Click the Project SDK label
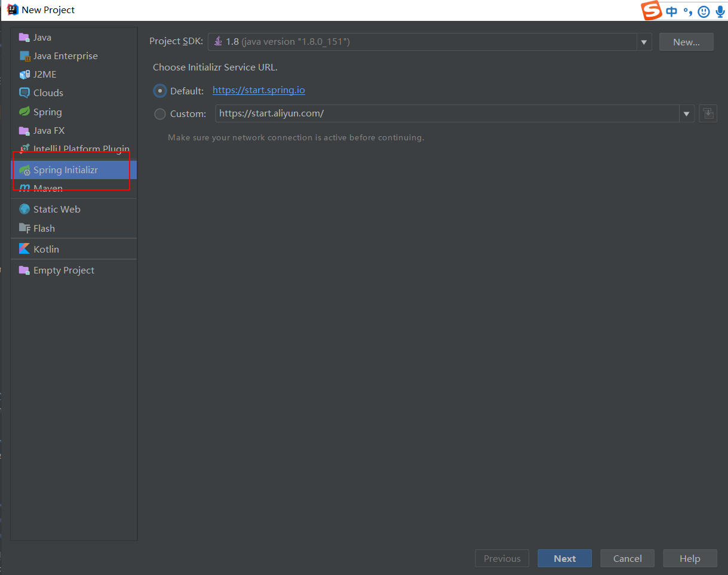This screenshot has width=728, height=575. click(x=176, y=41)
